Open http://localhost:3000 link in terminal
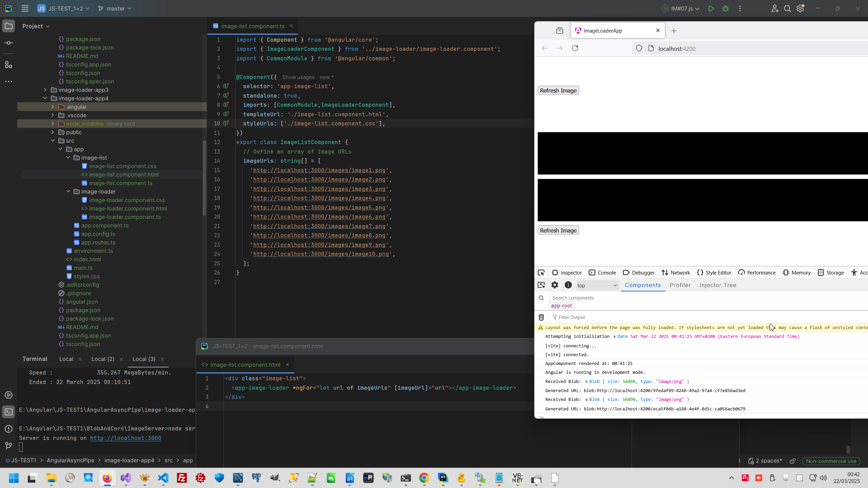Image resolution: width=868 pixels, height=488 pixels. click(125, 438)
